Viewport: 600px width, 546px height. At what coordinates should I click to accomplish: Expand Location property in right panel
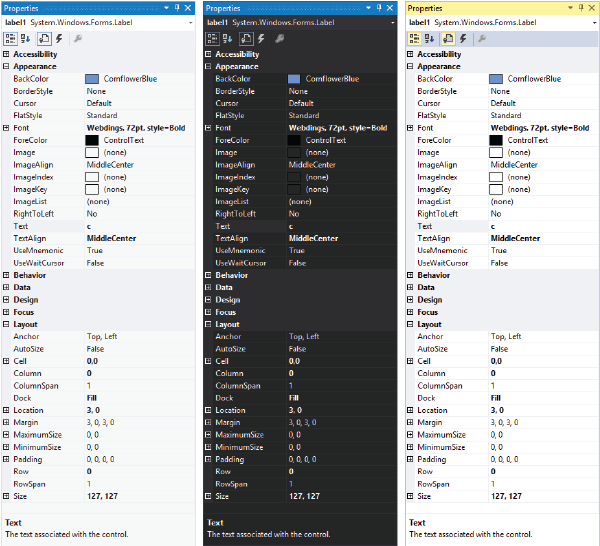click(x=410, y=410)
